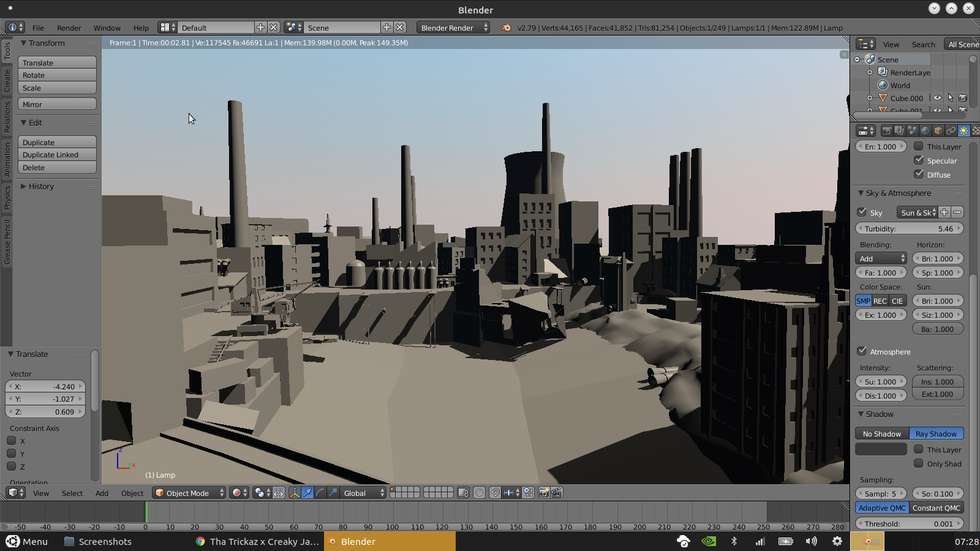The width and height of the screenshot is (980, 551).
Task: Uncheck the Atmosphere checkbox
Action: [862, 351]
